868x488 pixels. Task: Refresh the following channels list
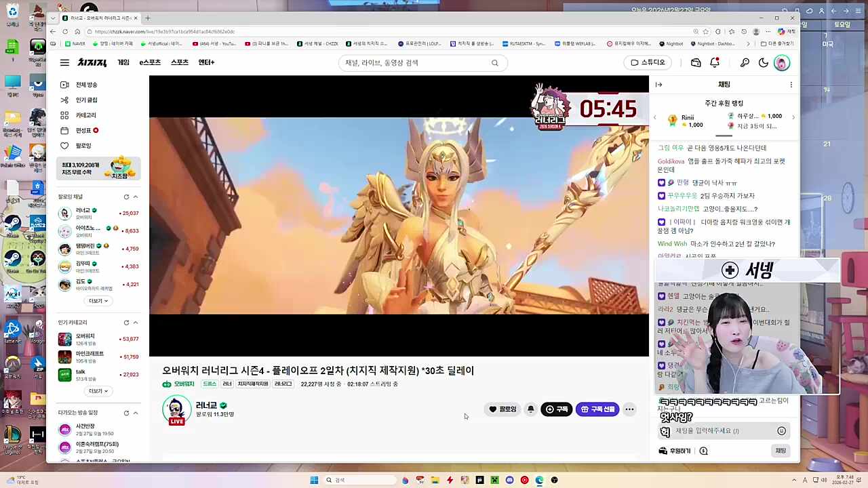126,197
